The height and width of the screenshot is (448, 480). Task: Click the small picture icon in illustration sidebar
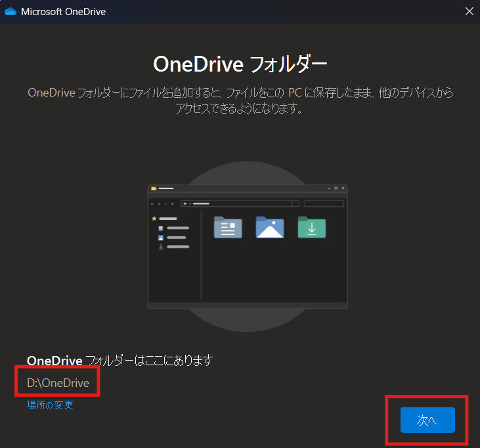click(161, 237)
